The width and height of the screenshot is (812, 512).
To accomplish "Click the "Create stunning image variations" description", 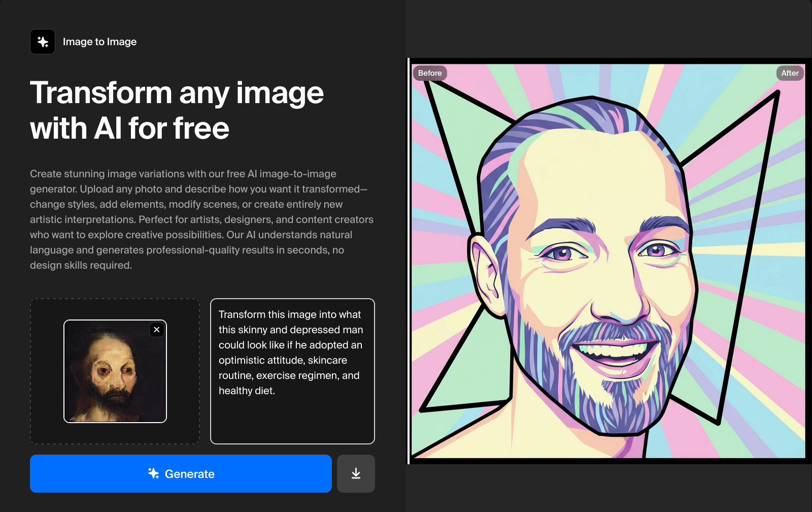I will coord(202,219).
